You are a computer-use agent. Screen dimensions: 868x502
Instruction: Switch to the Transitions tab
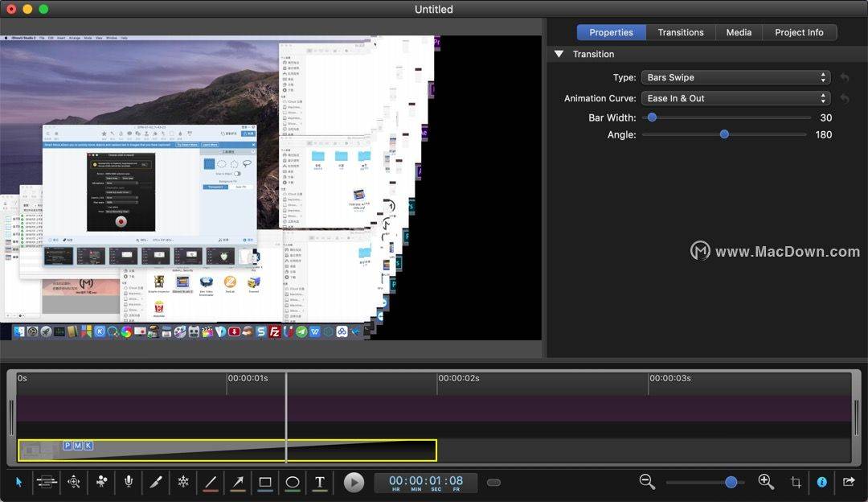pyautogui.click(x=681, y=32)
